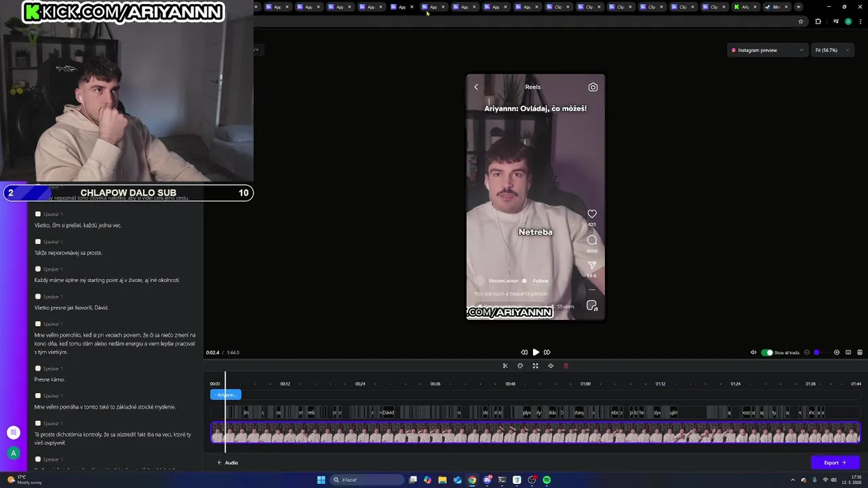Open the new browser tab plus button

pyautogui.click(x=799, y=7)
